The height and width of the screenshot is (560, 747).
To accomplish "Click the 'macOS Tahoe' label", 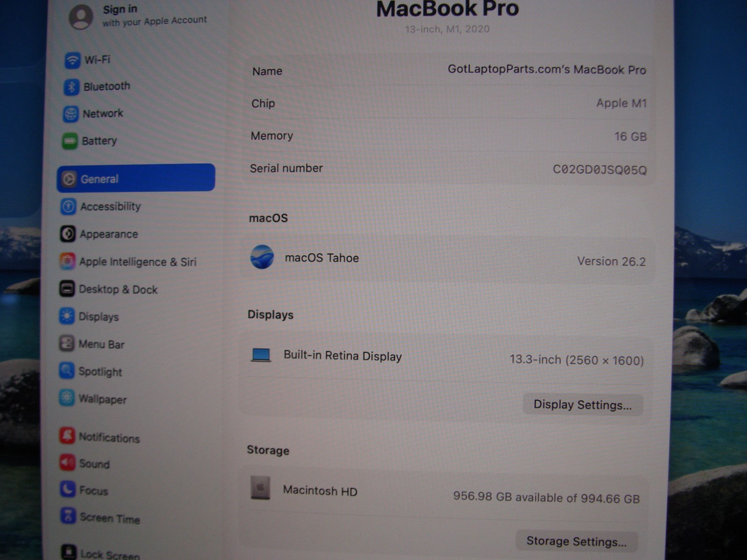I will click(x=322, y=258).
